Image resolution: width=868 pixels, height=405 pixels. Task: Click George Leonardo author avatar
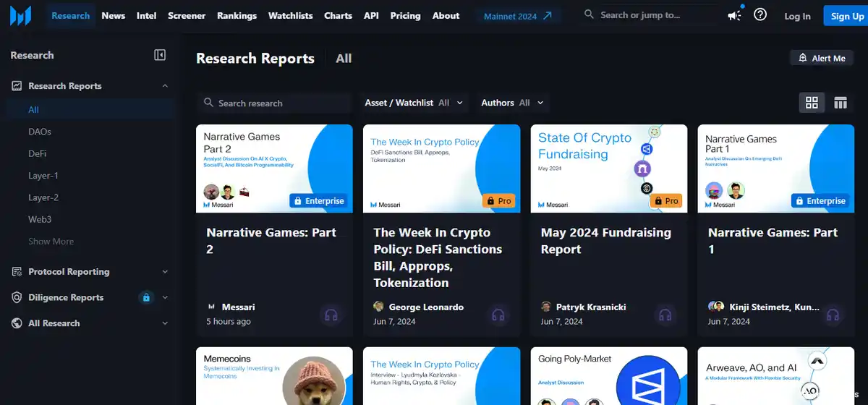click(378, 307)
